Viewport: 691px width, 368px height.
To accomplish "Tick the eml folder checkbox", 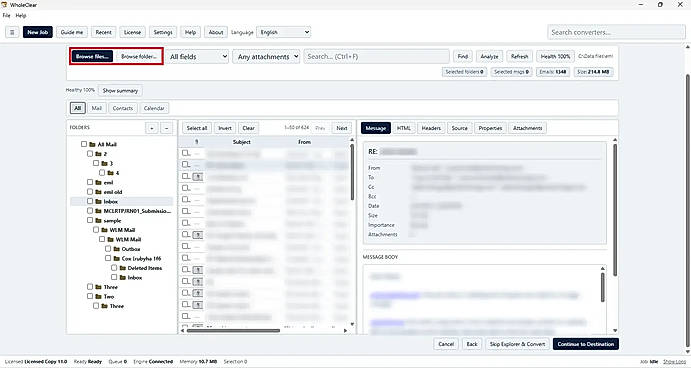I will pos(90,182).
